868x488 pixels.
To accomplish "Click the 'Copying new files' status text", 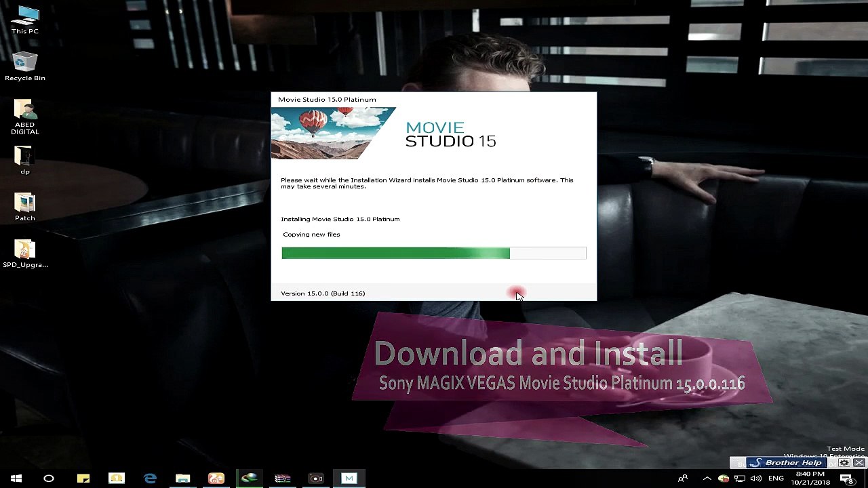I will pos(311,235).
